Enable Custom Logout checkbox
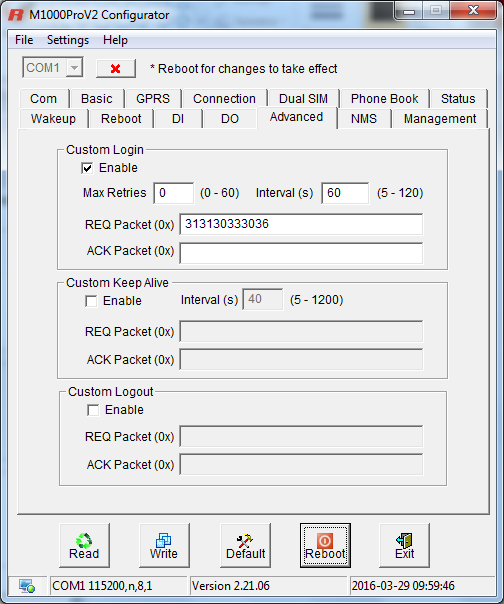Viewport: 504px width, 604px height. [x=93, y=410]
